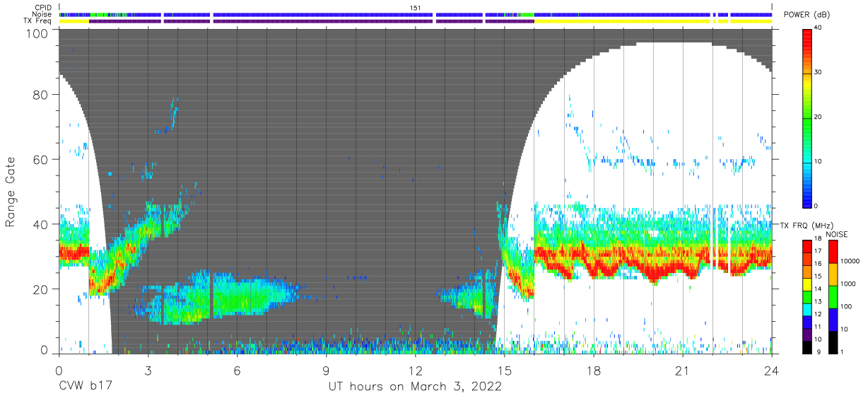
Task: Click the noise color legend bar
Action: tap(833, 296)
